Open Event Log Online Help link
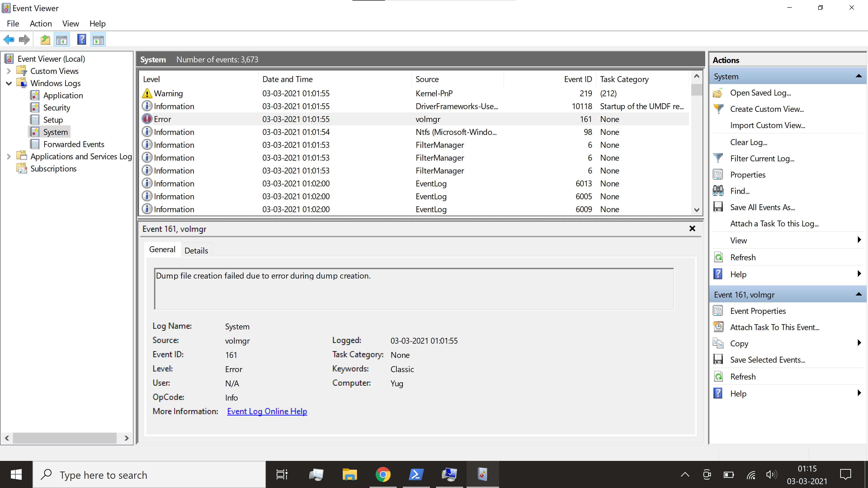Viewport: 868px width, 488px height. (x=267, y=411)
